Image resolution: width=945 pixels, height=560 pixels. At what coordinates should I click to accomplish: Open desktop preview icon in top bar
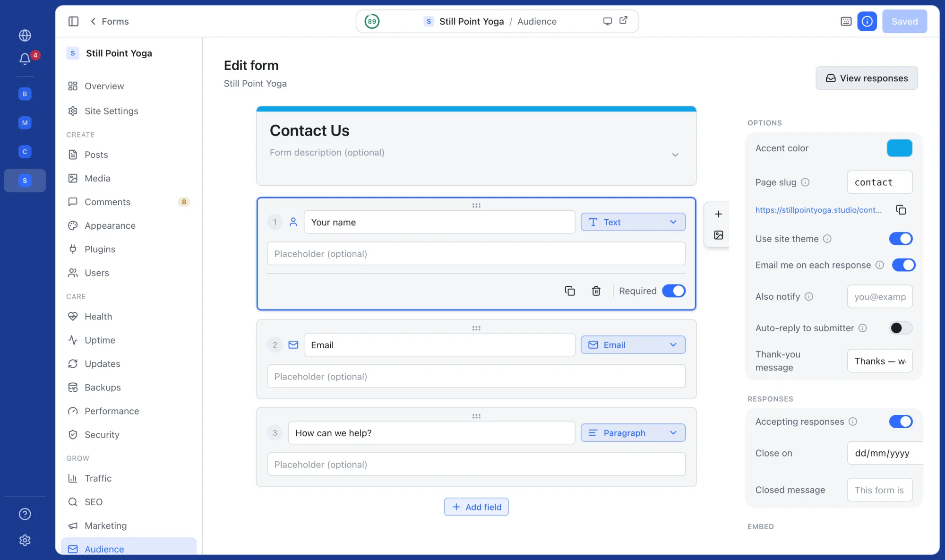coord(608,21)
